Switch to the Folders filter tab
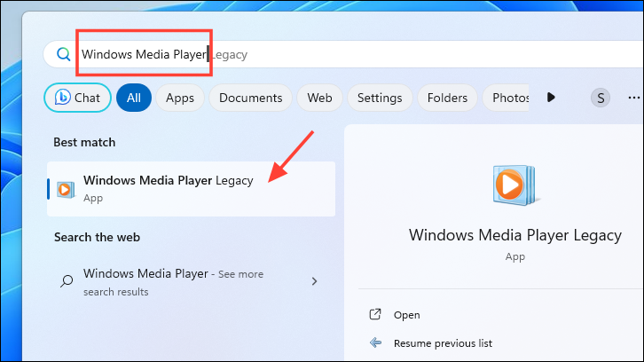 (x=447, y=98)
